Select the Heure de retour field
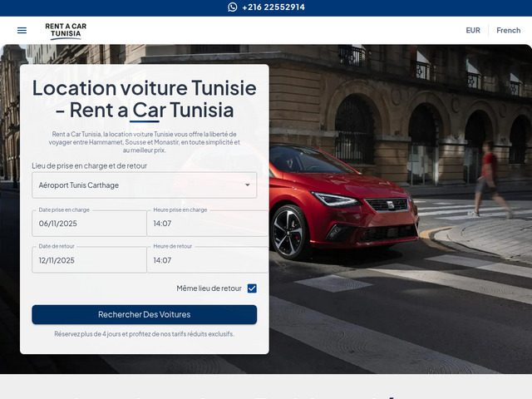This screenshot has height=399, width=532. coord(208,260)
